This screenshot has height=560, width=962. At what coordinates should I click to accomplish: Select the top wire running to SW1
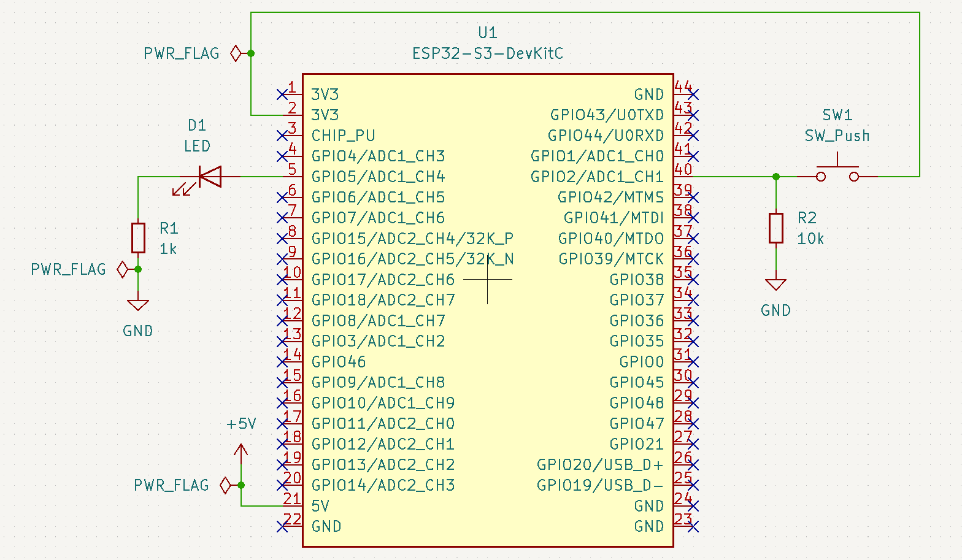click(585, 12)
